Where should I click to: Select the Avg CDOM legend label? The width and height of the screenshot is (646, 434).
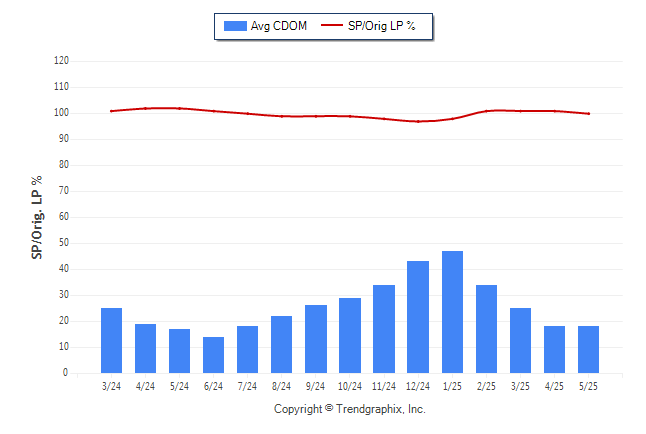[279, 26]
